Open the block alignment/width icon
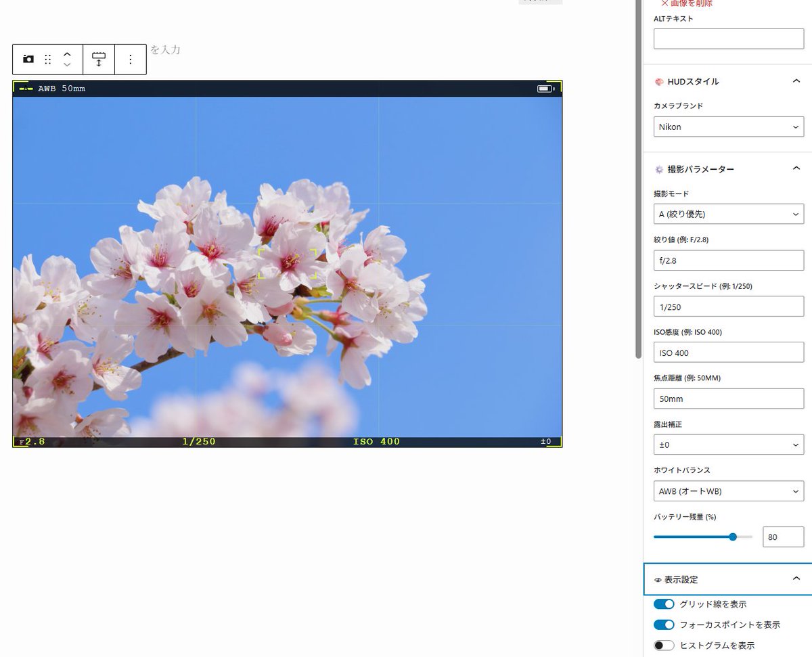 pyautogui.click(x=99, y=59)
